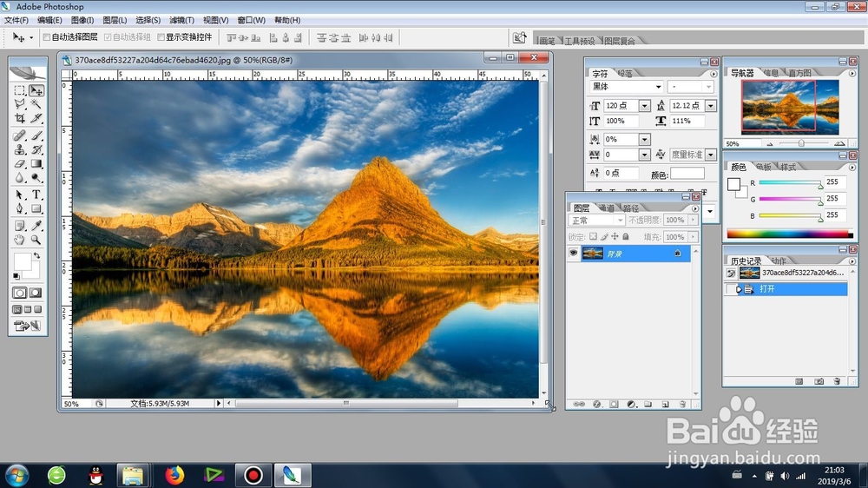868x488 pixels.
Task: Open the 填充 100% slider arrow
Action: click(x=693, y=236)
